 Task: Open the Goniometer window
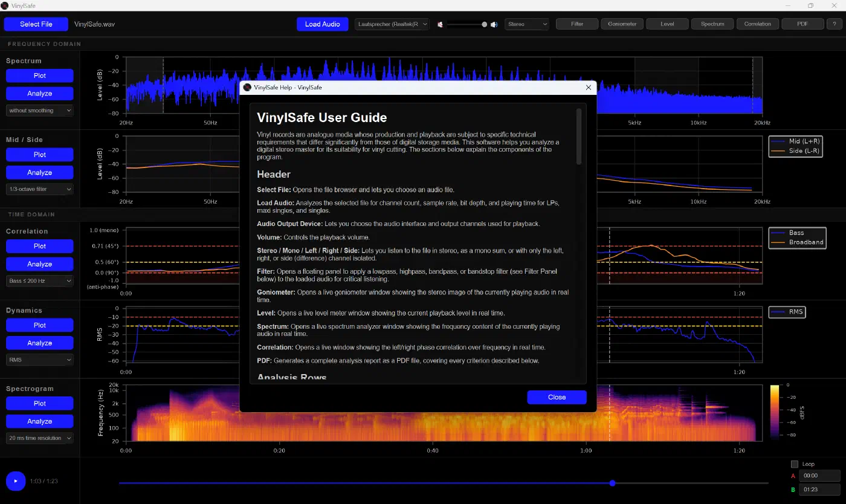[622, 24]
